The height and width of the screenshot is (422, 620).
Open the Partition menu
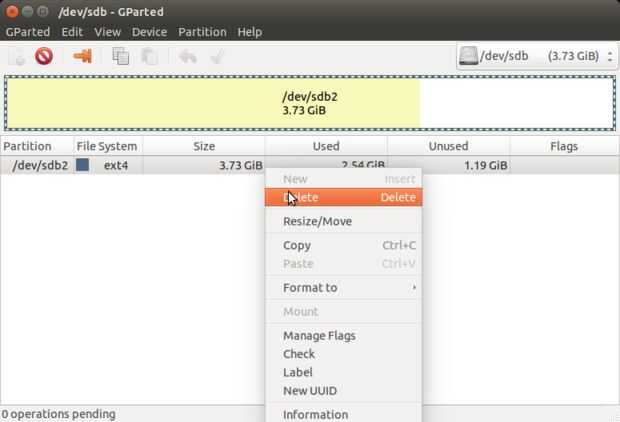202,32
